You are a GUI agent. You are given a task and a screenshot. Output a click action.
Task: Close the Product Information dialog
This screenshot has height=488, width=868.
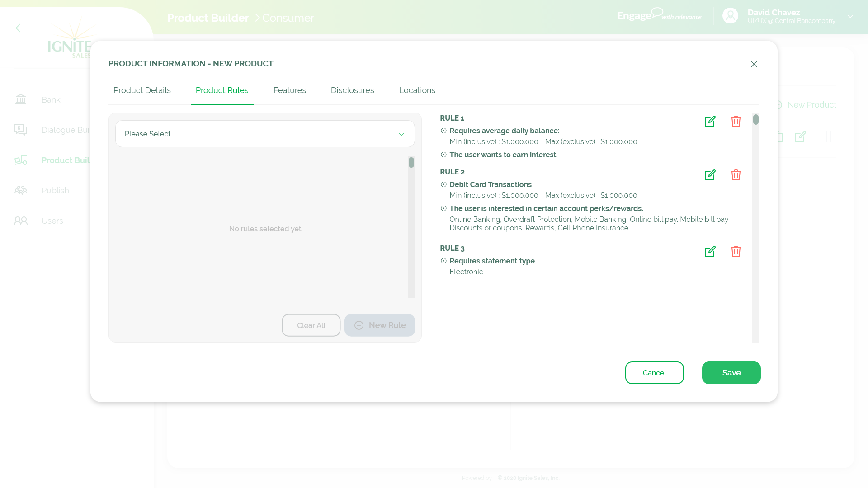click(x=754, y=64)
